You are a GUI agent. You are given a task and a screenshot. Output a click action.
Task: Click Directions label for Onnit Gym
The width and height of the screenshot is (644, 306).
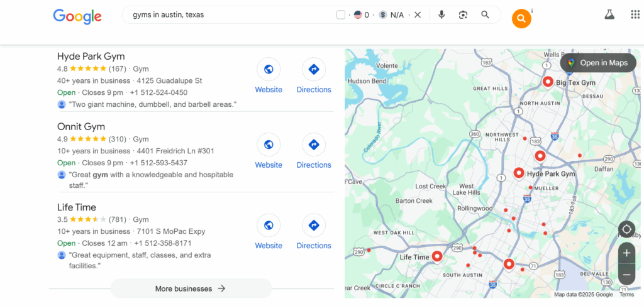pos(314,165)
